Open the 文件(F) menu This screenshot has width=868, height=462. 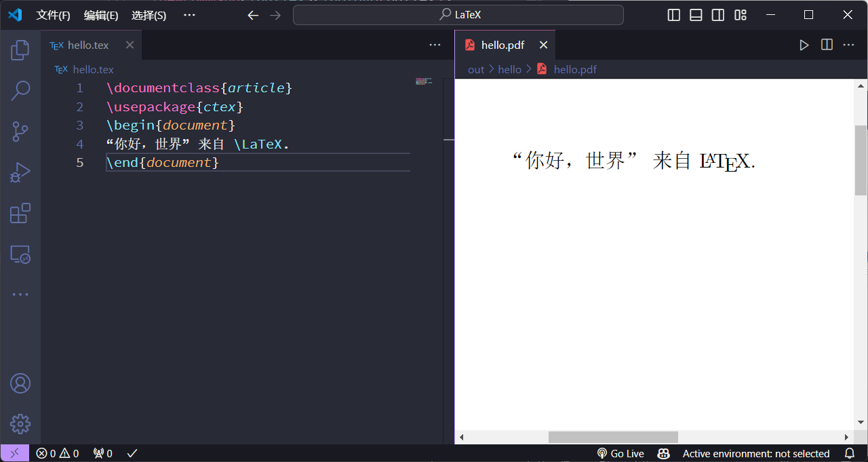[x=53, y=15]
